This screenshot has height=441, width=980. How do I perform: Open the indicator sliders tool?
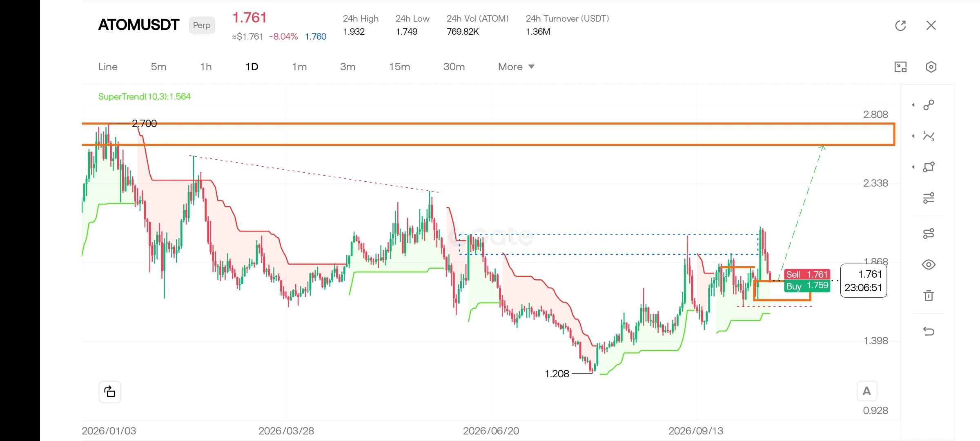(929, 198)
